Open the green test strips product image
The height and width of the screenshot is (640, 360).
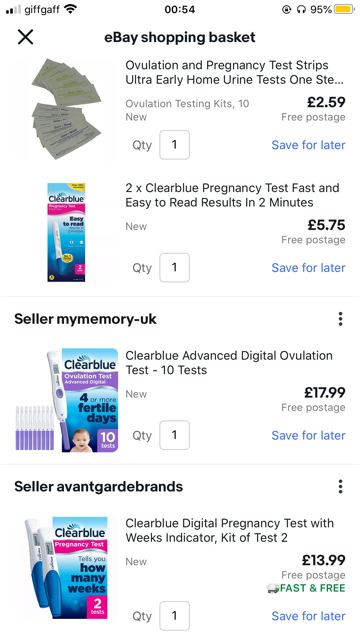(x=65, y=109)
